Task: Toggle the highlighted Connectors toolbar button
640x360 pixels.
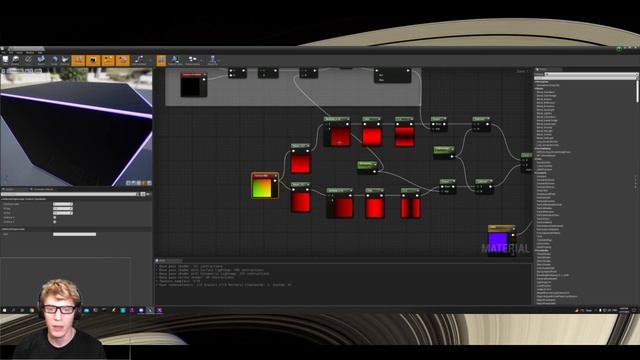Action: coord(78,60)
